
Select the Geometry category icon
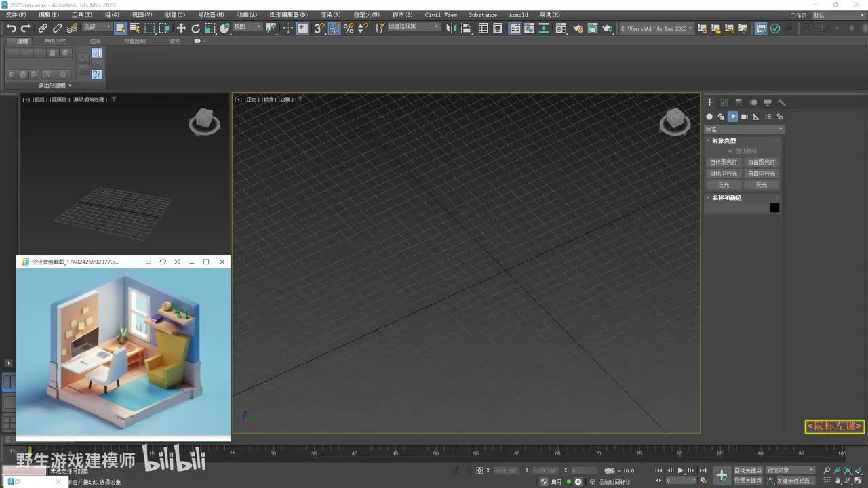709,117
